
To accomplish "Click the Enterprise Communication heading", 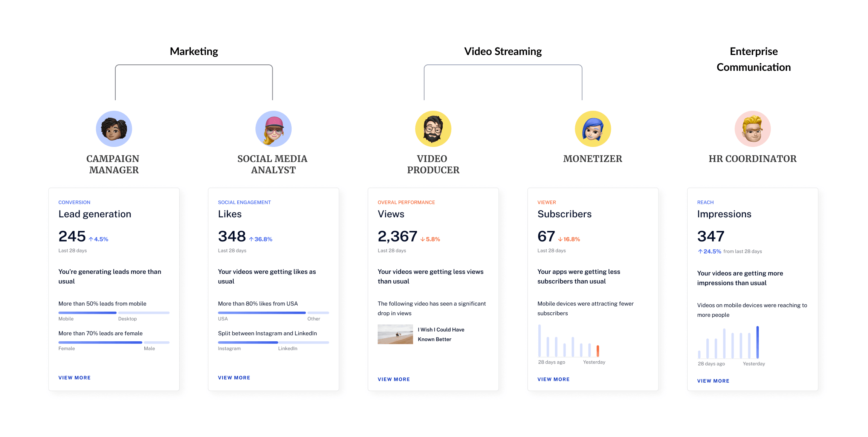I will 753,59.
